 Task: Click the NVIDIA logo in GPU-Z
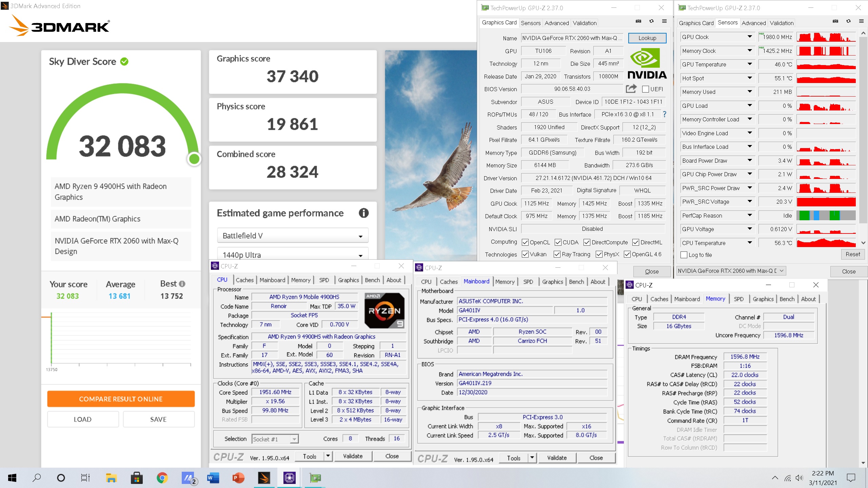point(647,63)
